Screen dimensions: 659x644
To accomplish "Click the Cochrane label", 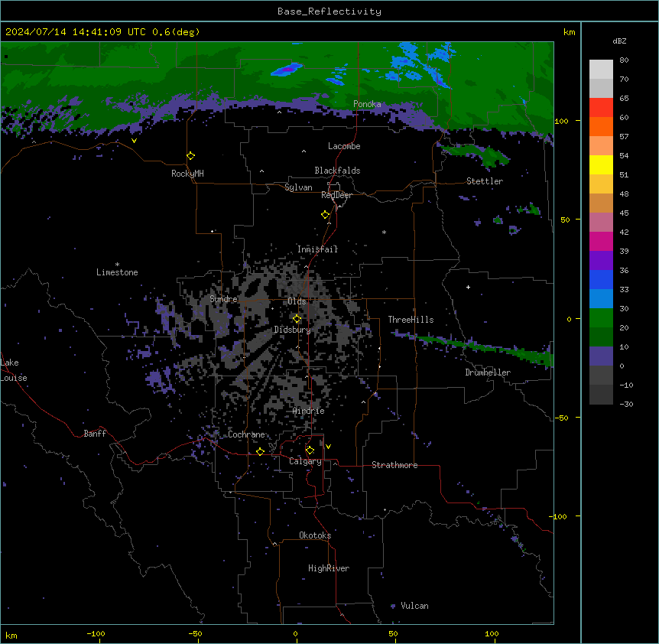I will coord(246,434).
